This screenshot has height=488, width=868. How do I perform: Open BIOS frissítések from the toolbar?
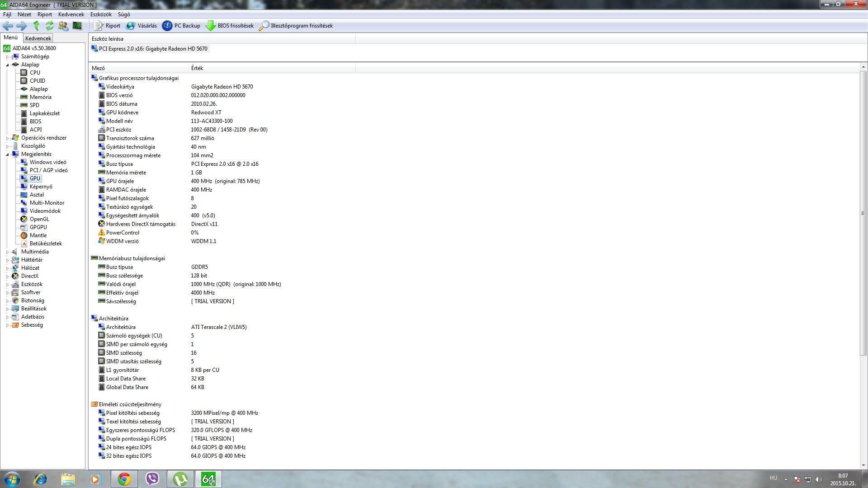tap(230, 26)
